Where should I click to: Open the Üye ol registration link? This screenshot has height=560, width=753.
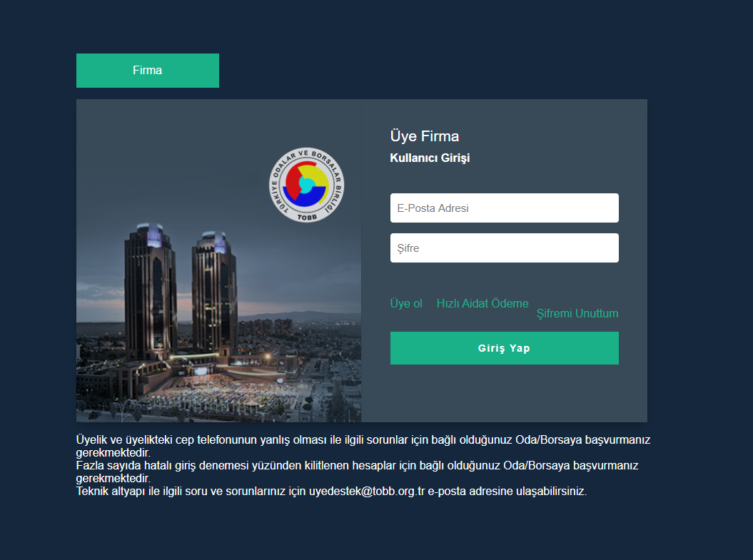(x=406, y=303)
